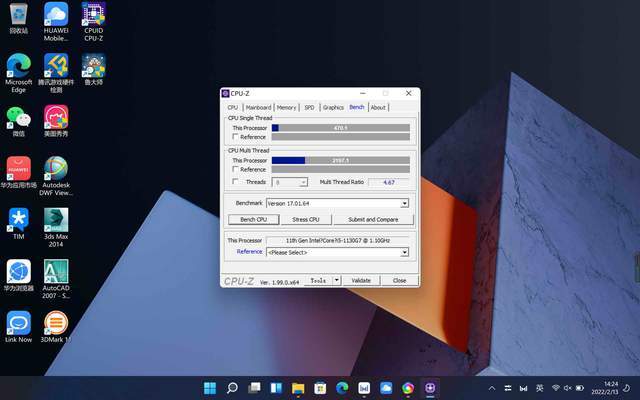The height and width of the screenshot is (400, 640).
Task: Open File Explorer from the taskbar
Action: 298,388
